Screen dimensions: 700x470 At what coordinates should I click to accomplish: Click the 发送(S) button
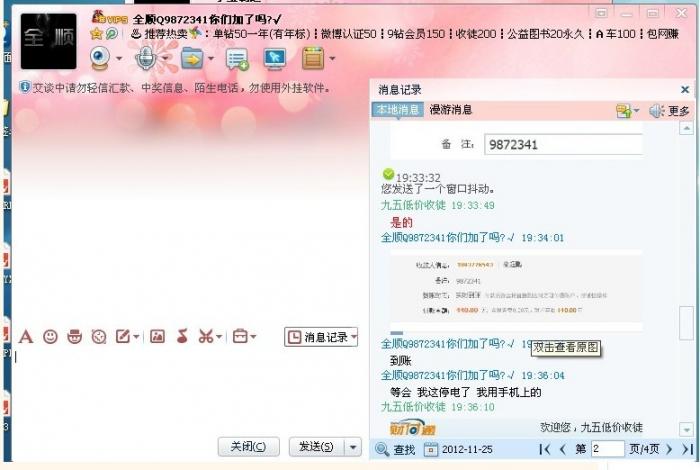click(x=316, y=447)
